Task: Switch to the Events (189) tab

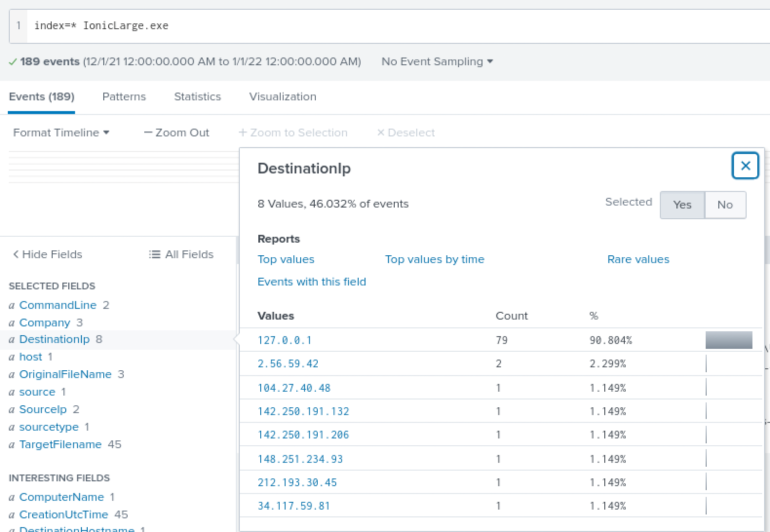Action: 41,96
